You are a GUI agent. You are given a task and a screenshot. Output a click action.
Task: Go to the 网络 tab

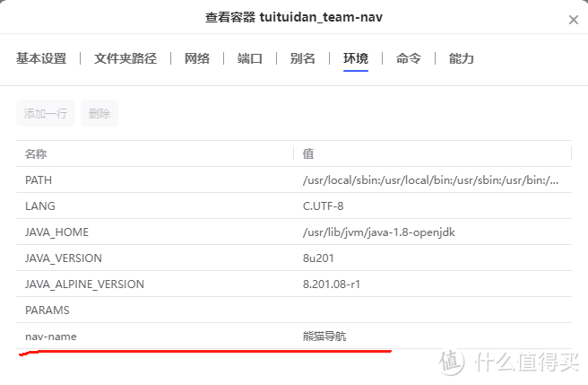197,58
